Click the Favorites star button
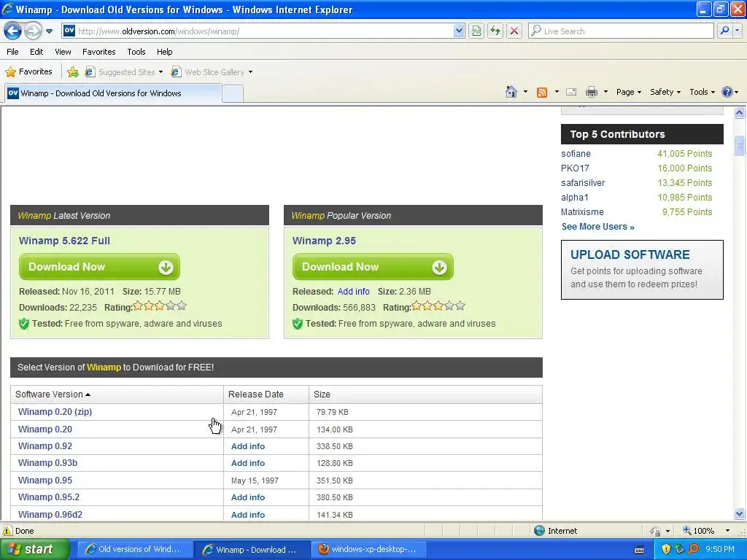This screenshot has height=560, width=747. pyautogui.click(x=28, y=72)
